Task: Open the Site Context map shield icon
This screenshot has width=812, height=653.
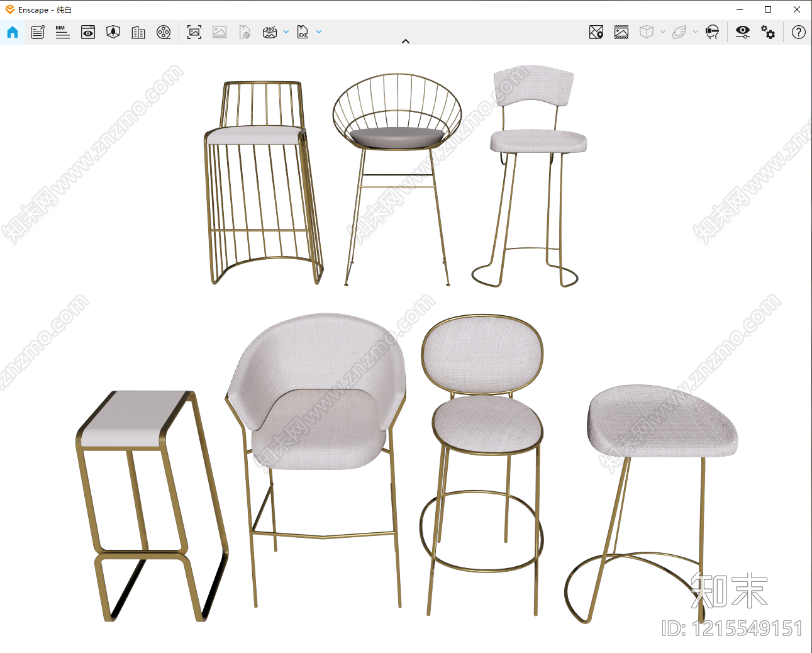Action: tap(113, 32)
